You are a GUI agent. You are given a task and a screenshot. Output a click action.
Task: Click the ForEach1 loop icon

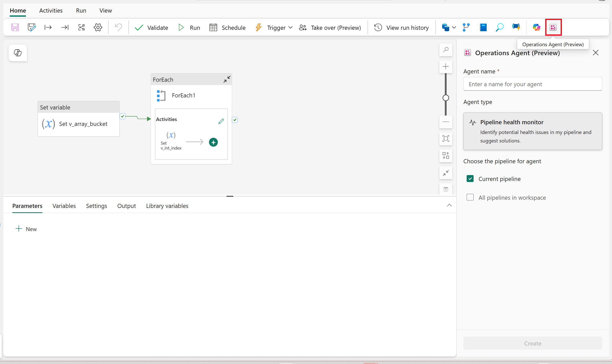(161, 95)
